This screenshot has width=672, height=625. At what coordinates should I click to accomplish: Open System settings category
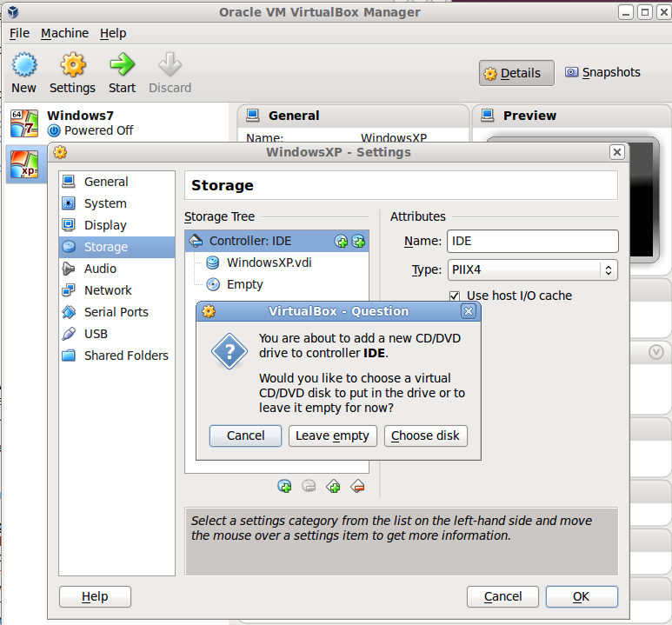116,203
